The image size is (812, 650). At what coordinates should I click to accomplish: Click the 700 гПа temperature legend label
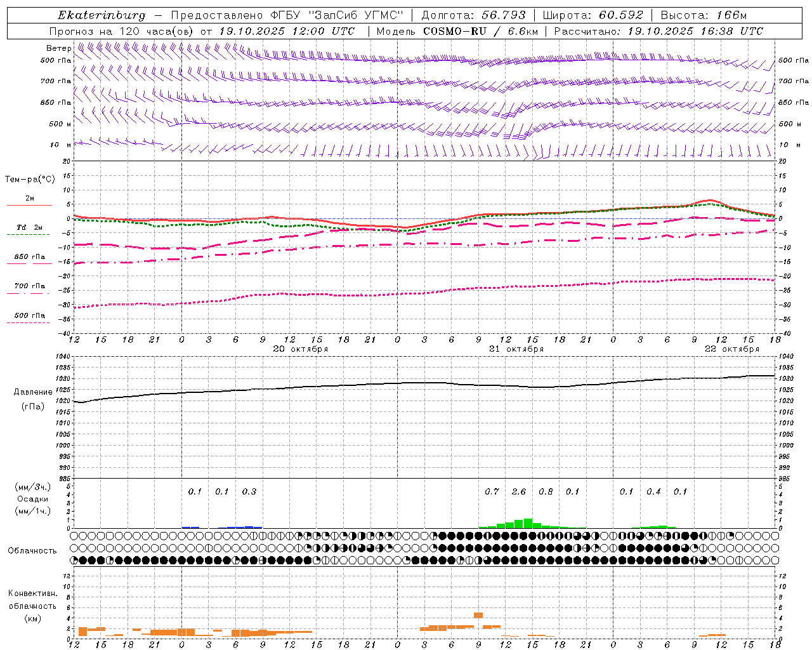coord(30,286)
